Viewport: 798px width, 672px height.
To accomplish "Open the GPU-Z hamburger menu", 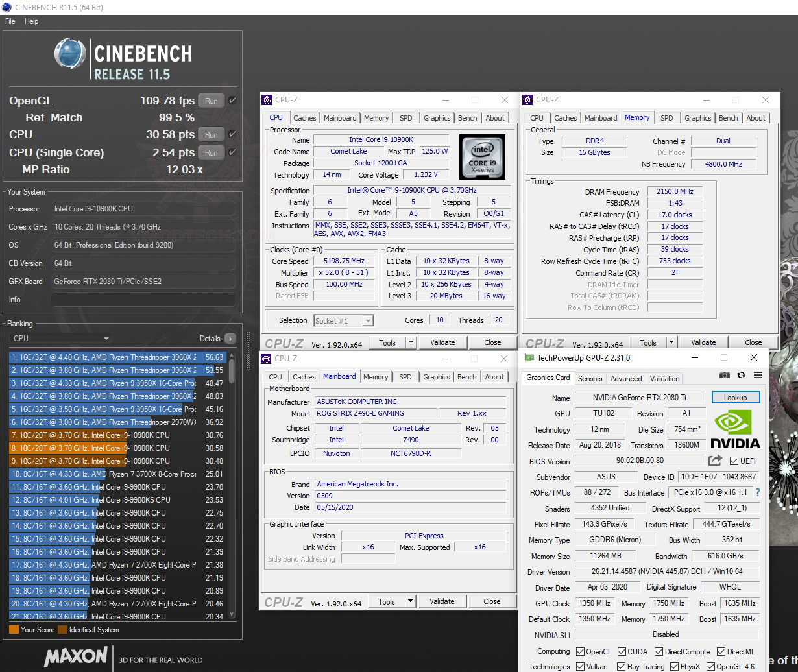I will (758, 375).
